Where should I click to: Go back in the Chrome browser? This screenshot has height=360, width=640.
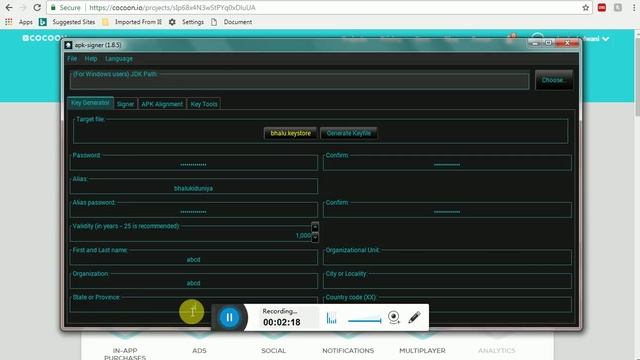tap(9, 7)
